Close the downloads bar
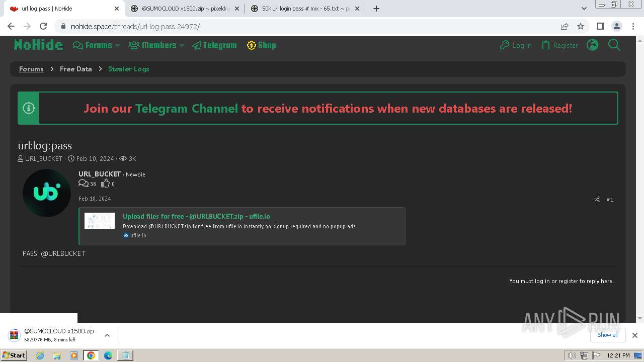The height and width of the screenshot is (362, 644). [635, 335]
